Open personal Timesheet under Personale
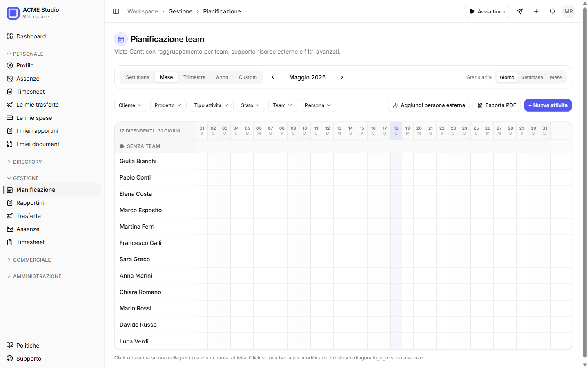The width and height of the screenshot is (588, 368). pyautogui.click(x=52, y=92)
